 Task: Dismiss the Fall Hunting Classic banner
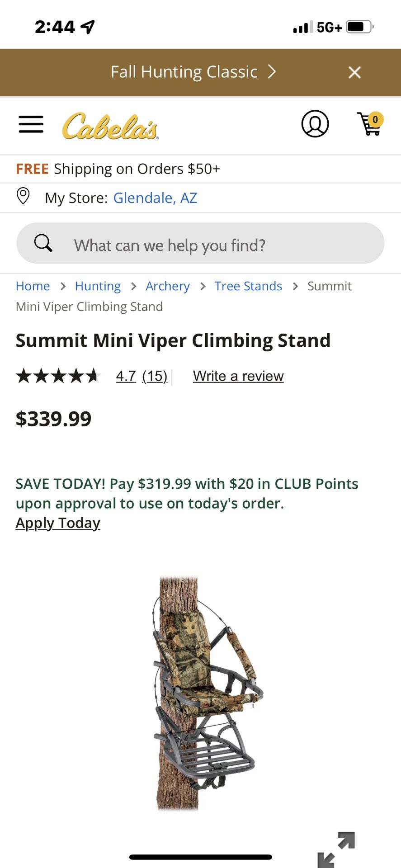coord(354,72)
